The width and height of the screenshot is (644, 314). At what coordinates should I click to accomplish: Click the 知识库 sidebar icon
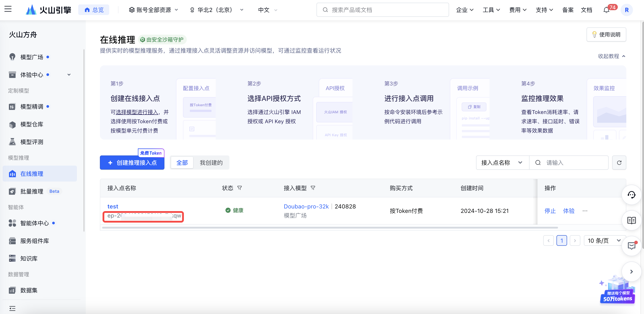tap(12, 258)
